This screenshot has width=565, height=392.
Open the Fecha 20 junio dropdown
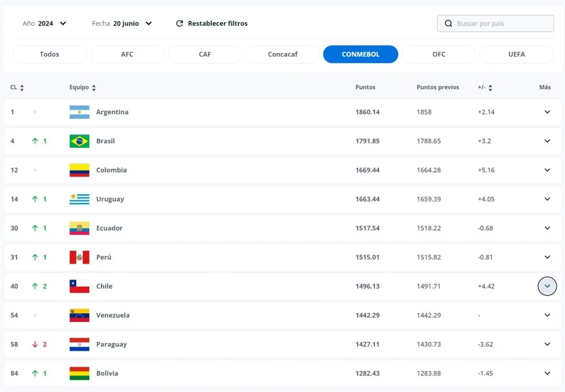click(x=122, y=23)
